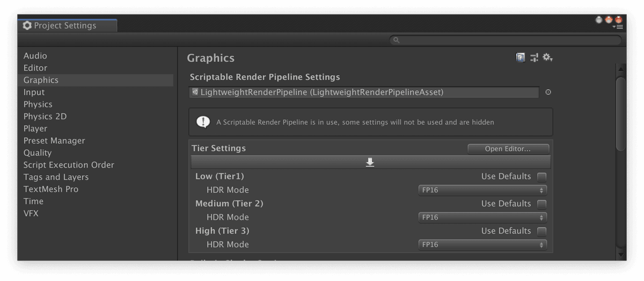Toggle Use Defaults for High (Tier 3)
The width and height of the screenshot is (644, 281).
541,231
